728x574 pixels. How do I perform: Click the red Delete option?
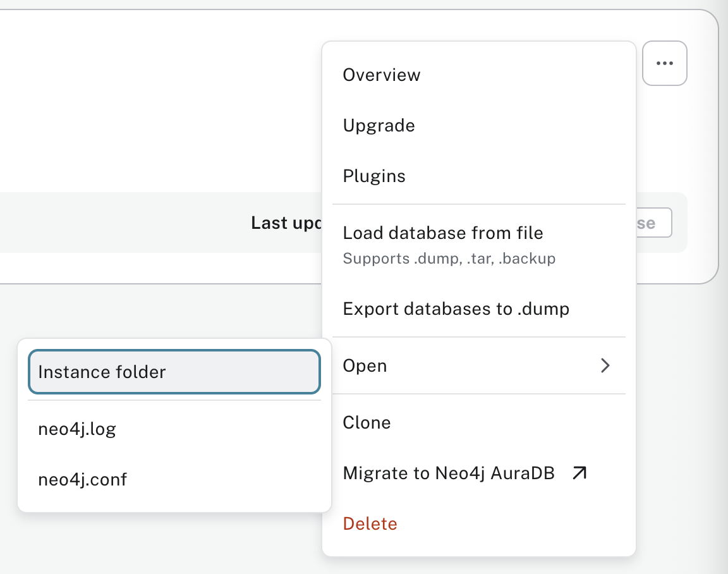coord(370,523)
